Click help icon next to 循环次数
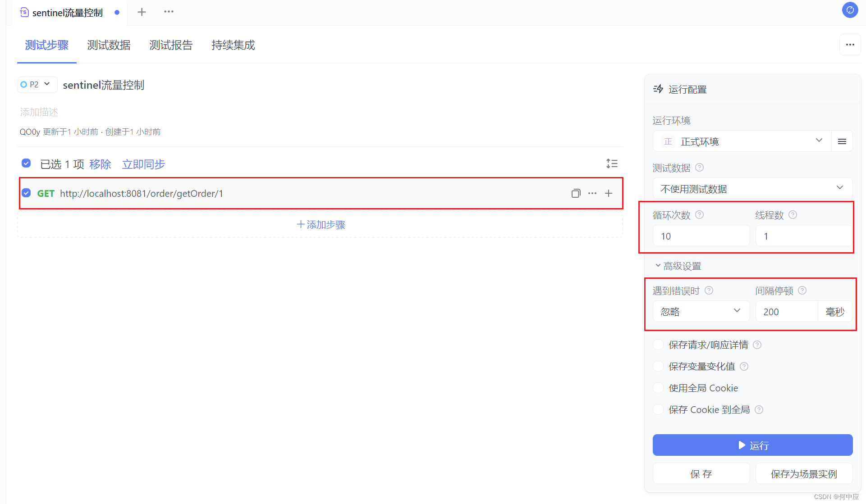Image resolution: width=866 pixels, height=504 pixels. point(699,215)
